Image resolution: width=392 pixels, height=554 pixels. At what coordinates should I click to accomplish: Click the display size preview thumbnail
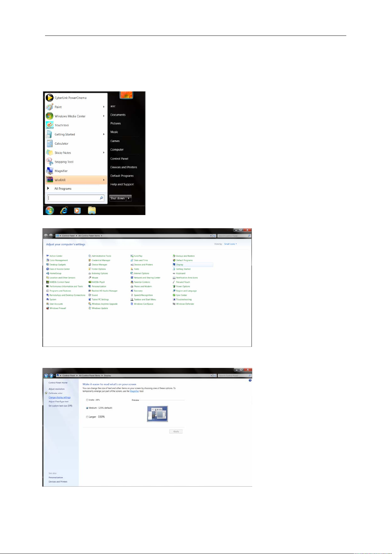[157, 414]
